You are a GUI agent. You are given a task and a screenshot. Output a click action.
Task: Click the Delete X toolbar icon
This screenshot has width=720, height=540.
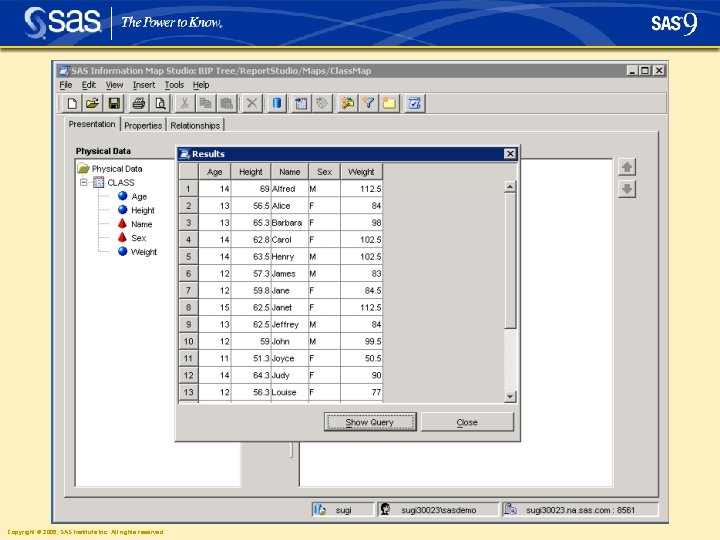click(252, 103)
